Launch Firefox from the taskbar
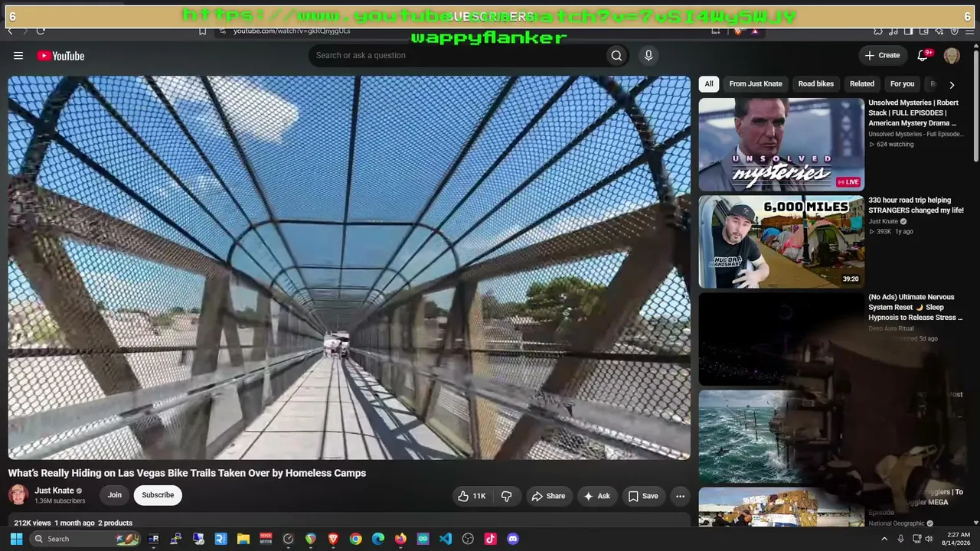980x551 pixels. tap(400, 539)
